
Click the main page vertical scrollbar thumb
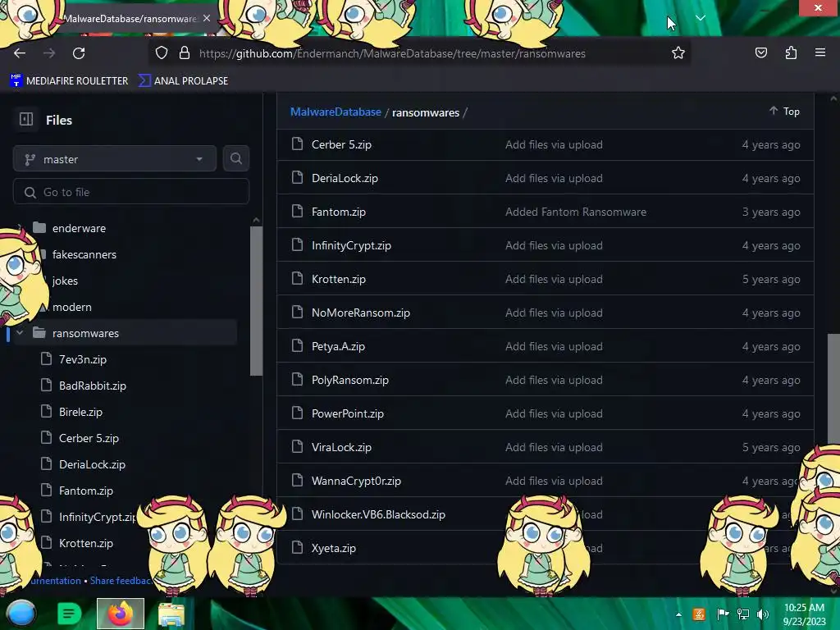tap(833, 389)
